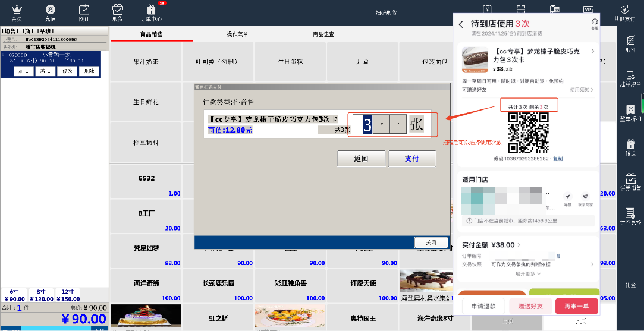Click the 删除 button on cart item

(x=89, y=71)
